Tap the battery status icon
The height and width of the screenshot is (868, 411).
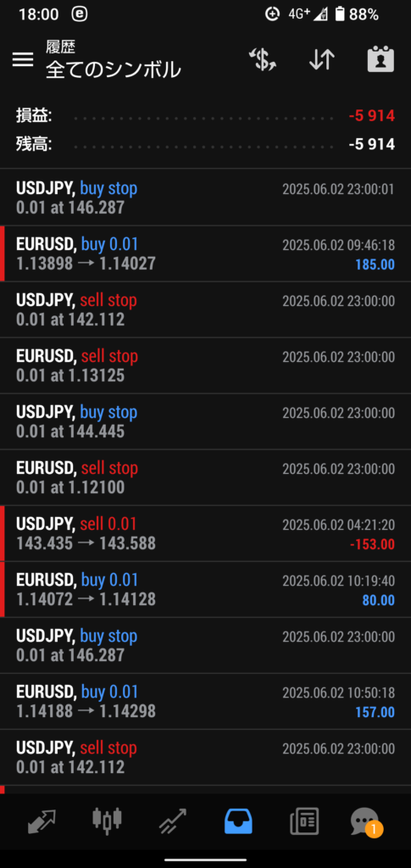point(340,14)
